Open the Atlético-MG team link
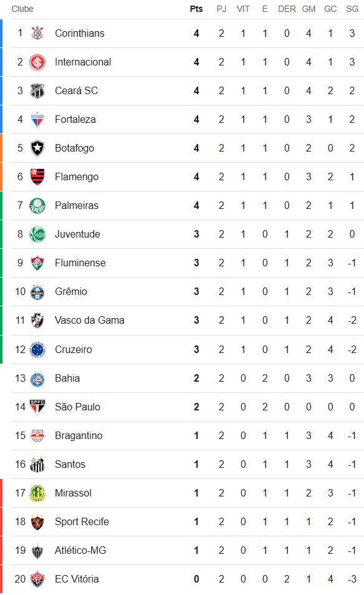 [80, 550]
